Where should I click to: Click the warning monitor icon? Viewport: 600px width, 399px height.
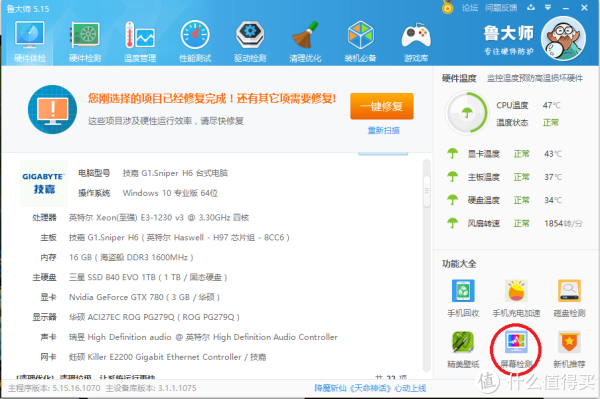click(x=52, y=109)
